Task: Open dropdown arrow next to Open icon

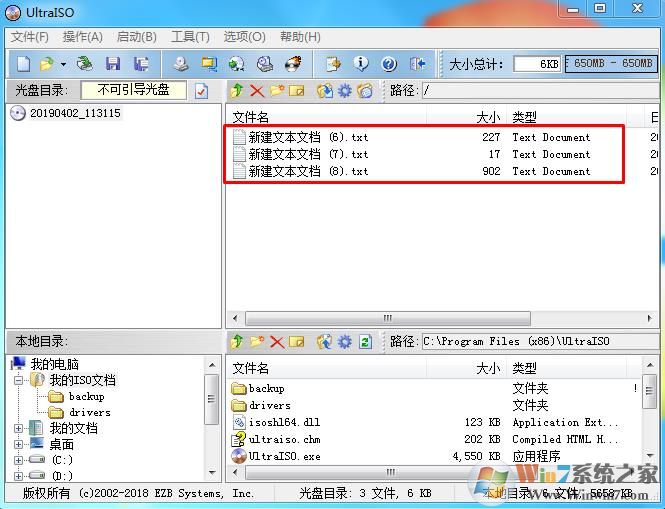Action: click(x=63, y=64)
